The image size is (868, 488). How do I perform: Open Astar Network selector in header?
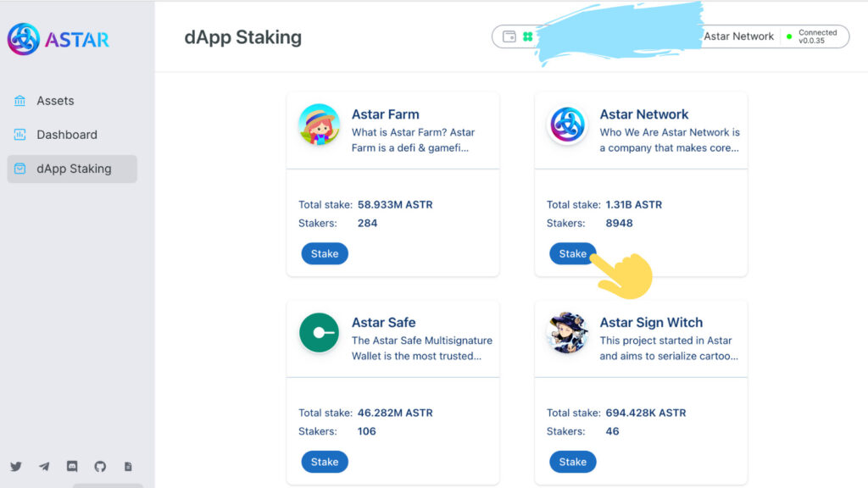coord(738,36)
